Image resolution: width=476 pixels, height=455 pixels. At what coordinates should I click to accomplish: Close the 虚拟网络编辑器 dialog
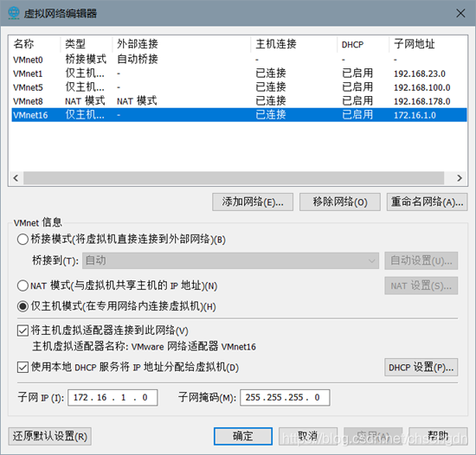click(x=460, y=13)
